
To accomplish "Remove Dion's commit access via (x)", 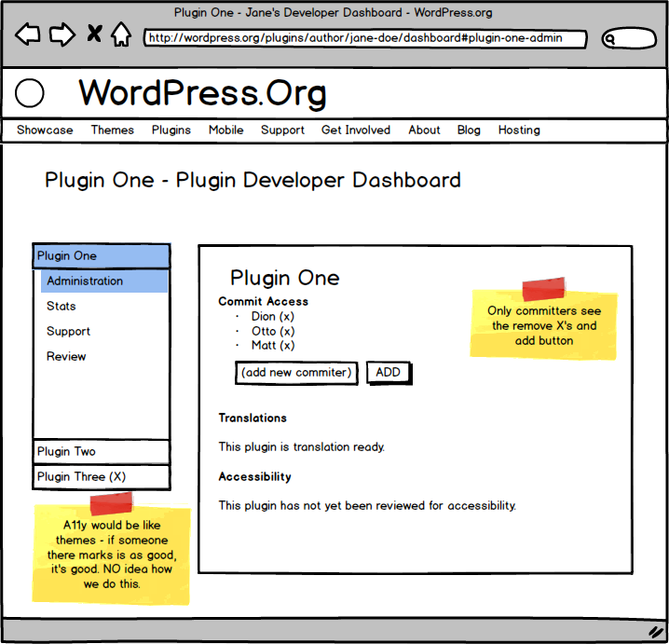I will 287,317.
